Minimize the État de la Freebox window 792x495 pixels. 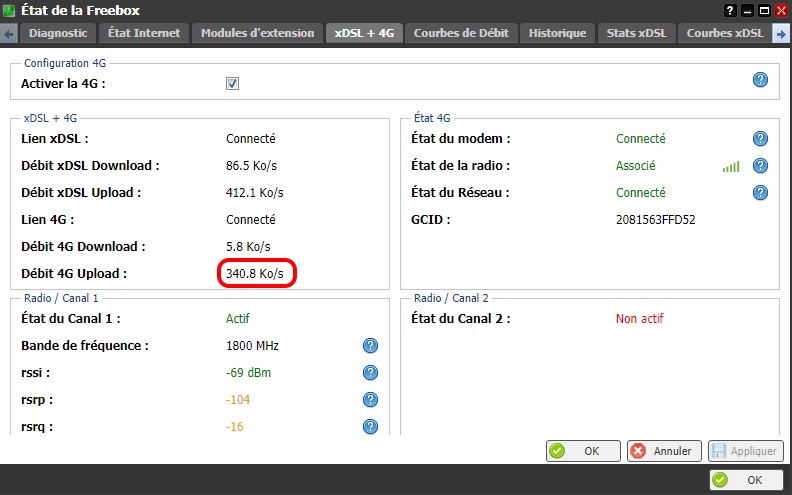pyautogui.click(x=748, y=10)
